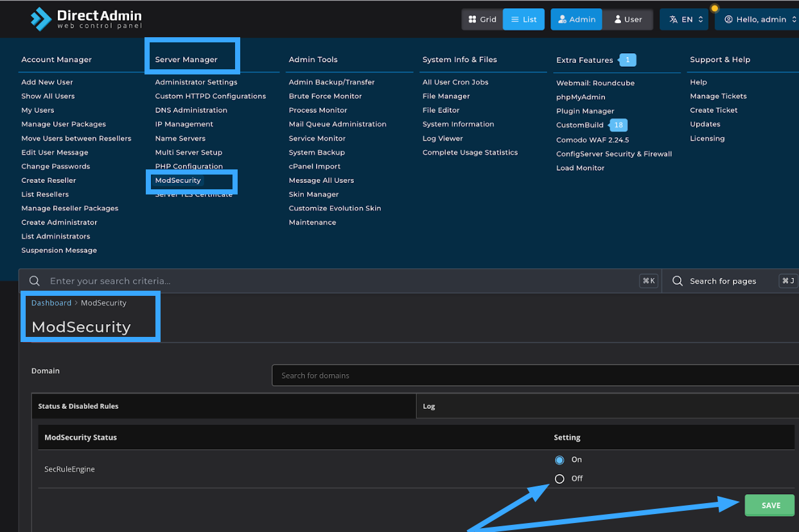
Task: Switch to List view
Action: tap(523, 19)
